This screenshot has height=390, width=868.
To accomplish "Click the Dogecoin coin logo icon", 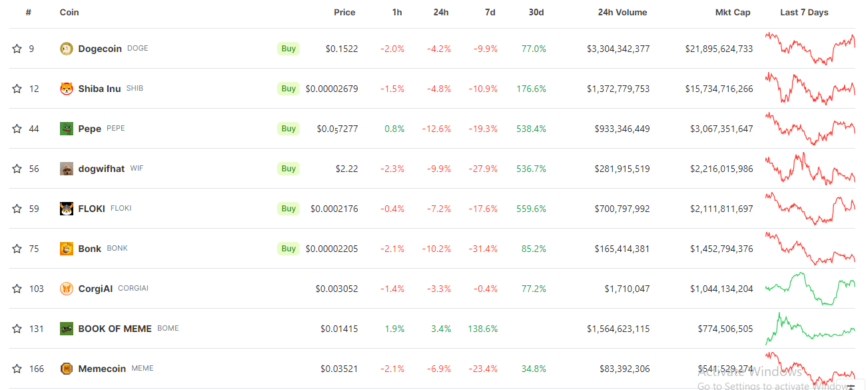I will click(x=67, y=49).
